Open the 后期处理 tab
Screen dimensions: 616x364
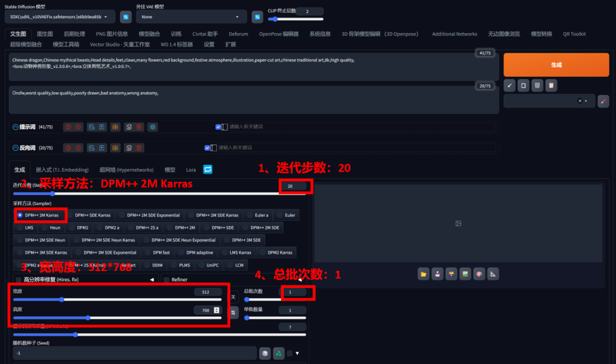[x=74, y=34]
